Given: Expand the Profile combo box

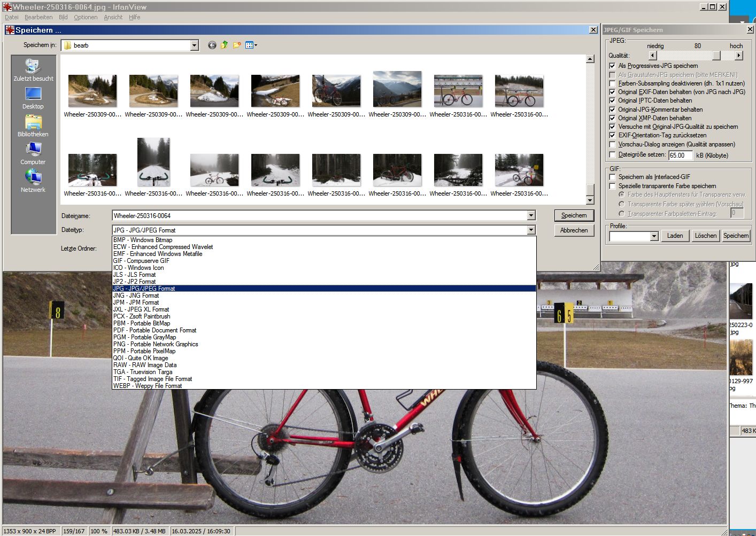Looking at the screenshot, I should tap(654, 236).
